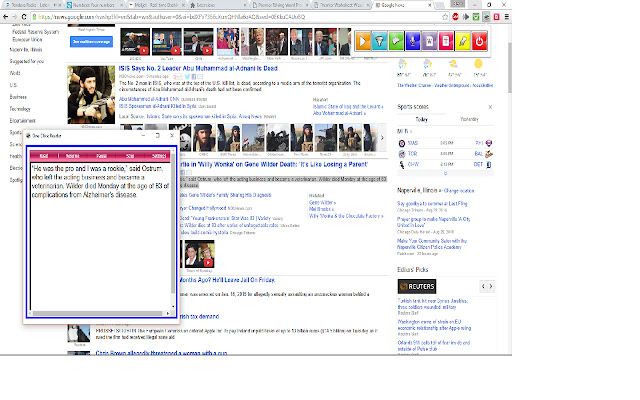Image resolution: width=640 pixels, height=400 pixels.
Task: Click One Click Reader horizontal scrollbar
Action: coord(98,313)
